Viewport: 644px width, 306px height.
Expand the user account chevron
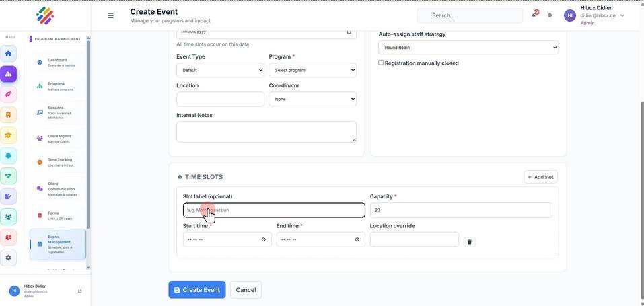[622, 15]
